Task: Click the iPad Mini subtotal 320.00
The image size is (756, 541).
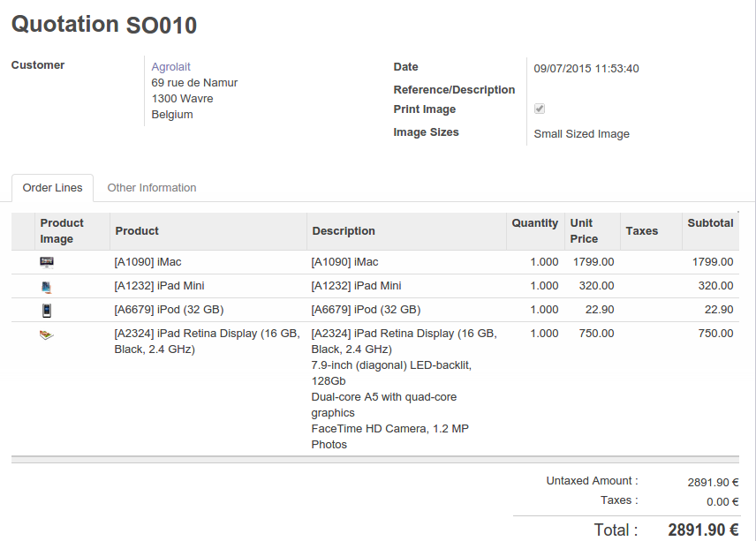Action: click(x=715, y=286)
